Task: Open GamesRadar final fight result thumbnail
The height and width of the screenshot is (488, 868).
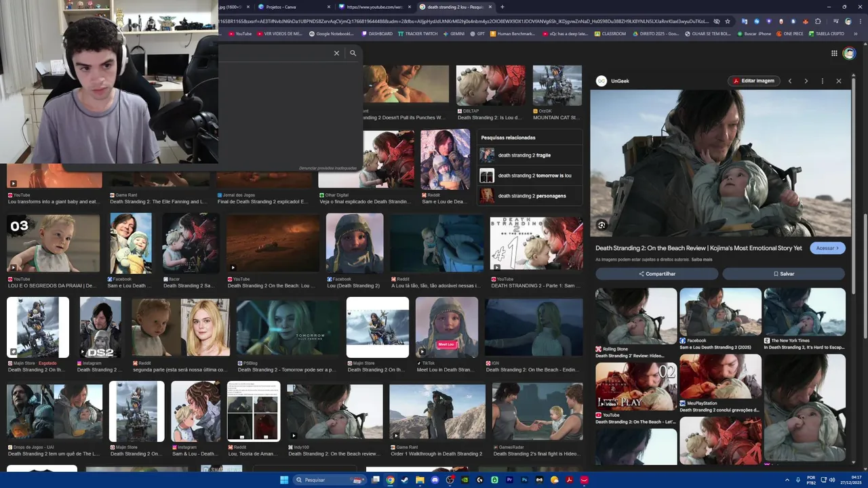Action: point(537,411)
